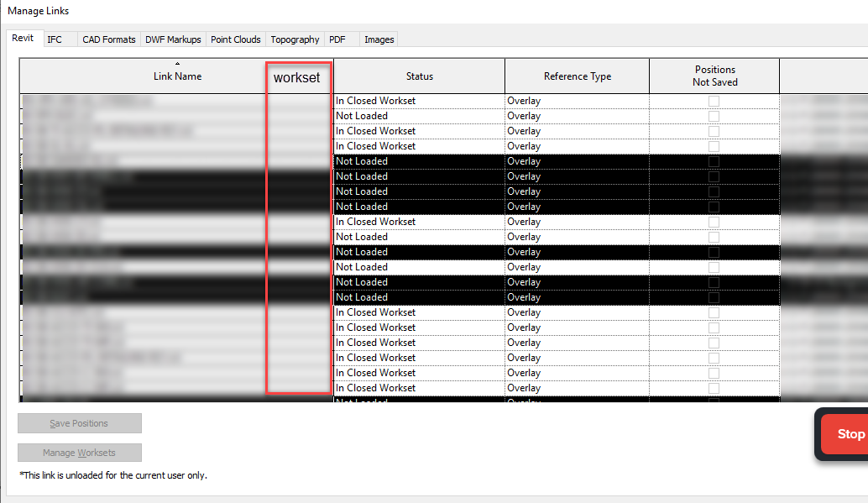Open the Manage Worksets dialog
Screen dimensions: 868x503
pyautogui.click(x=79, y=452)
